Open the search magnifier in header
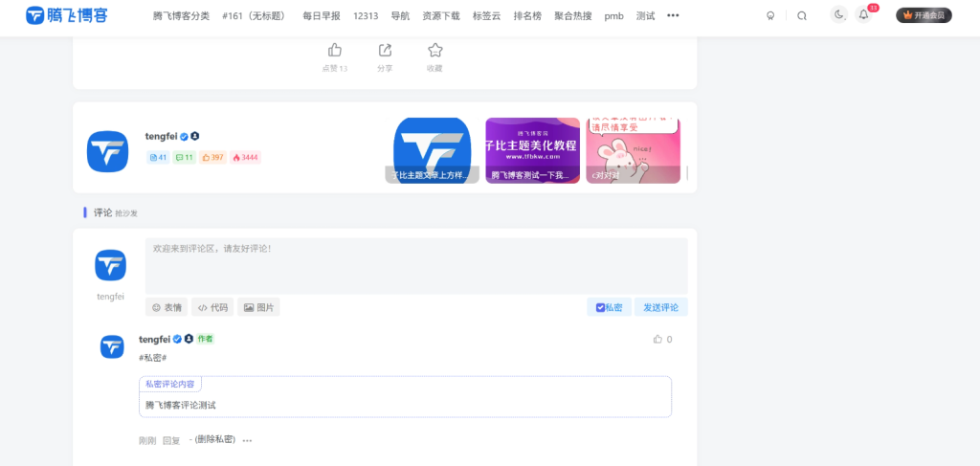The height and width of the screenshot is (466, 980). pos(802,15)
